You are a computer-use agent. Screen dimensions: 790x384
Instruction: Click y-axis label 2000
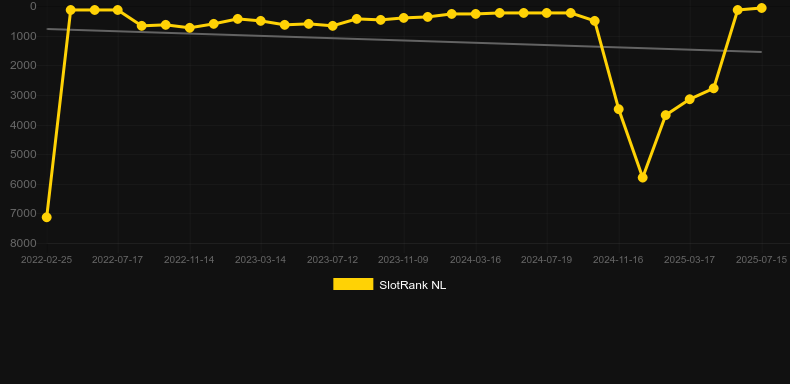coord(23,66)
